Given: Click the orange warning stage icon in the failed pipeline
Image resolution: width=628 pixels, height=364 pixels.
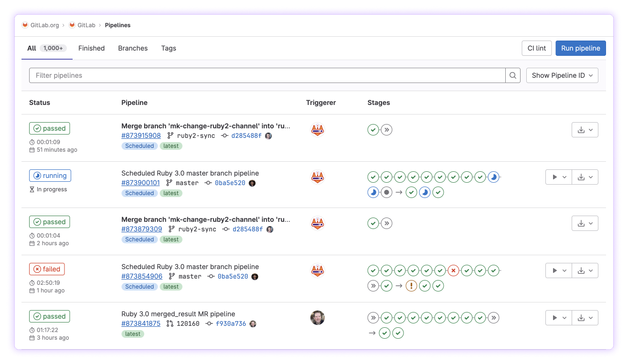Looking at the screenshot, I should (x=411, y=286).
